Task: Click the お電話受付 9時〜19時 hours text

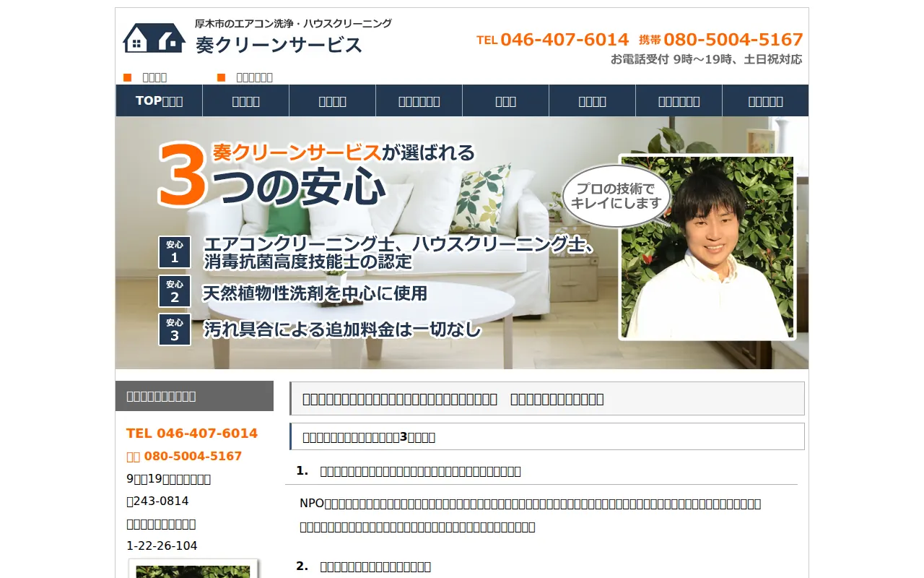Action: click(706, 59)
